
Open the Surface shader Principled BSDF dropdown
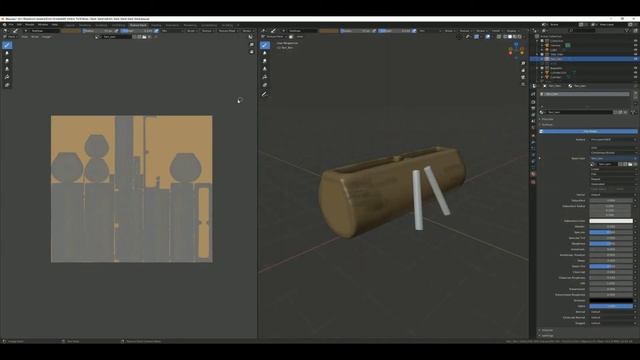(612, 140)
